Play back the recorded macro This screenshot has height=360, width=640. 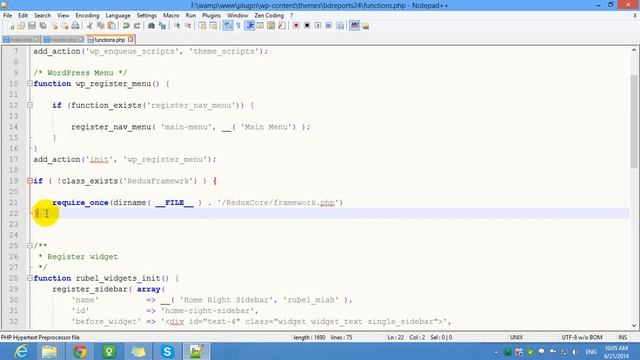(318, 26)
